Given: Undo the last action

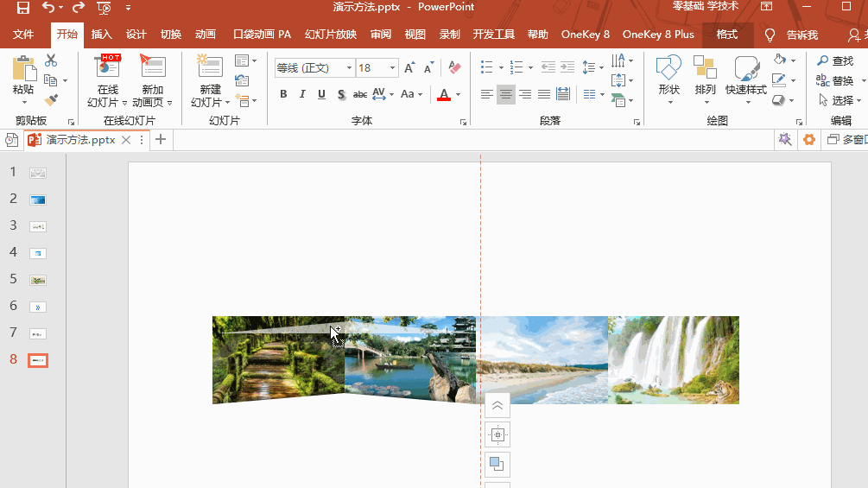Looking at the screenshot, I should [48, 8].
